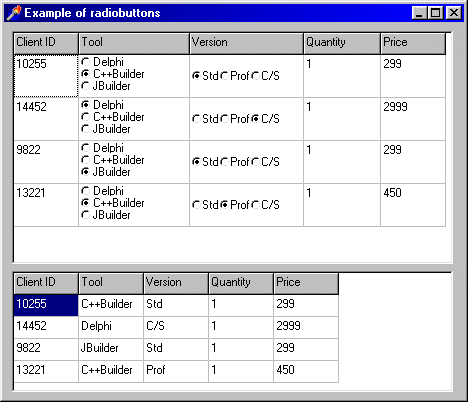The image size is (468, 402).
Task: Select client ID 10255 cell in upper grid
Action: click(x=46, y=76)
